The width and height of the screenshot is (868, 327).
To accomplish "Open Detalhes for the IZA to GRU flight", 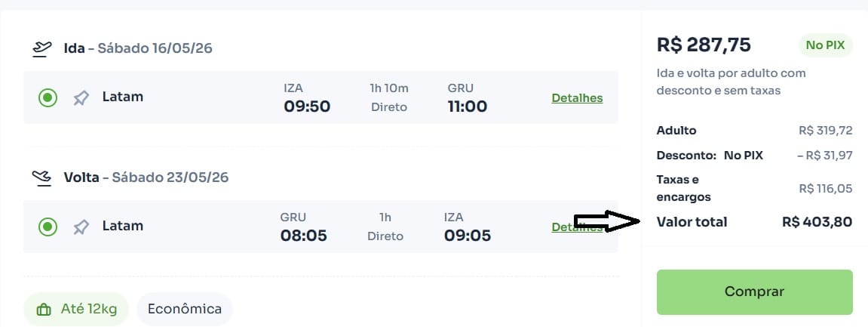I will click(x=577, y=97).
